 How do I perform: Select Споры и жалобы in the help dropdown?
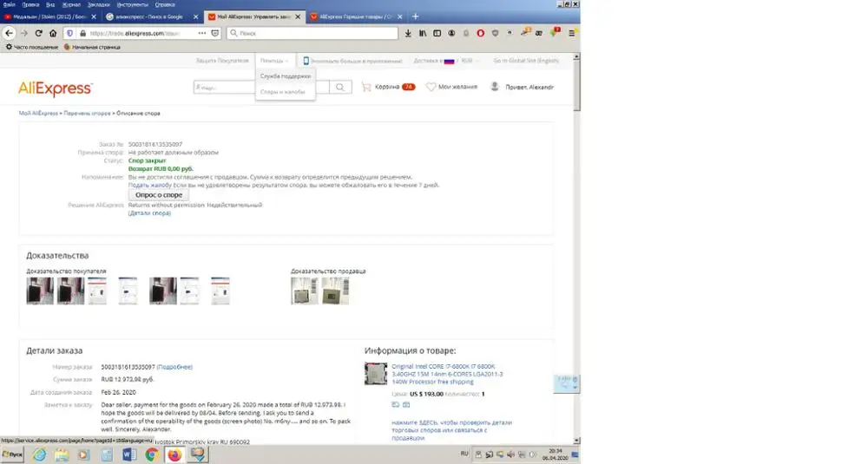click(283, 92)
